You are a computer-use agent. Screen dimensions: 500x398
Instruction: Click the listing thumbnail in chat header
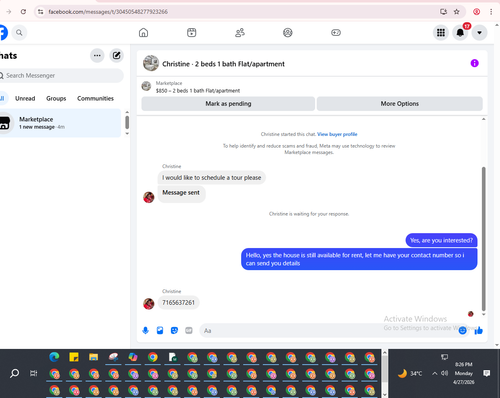151,63
